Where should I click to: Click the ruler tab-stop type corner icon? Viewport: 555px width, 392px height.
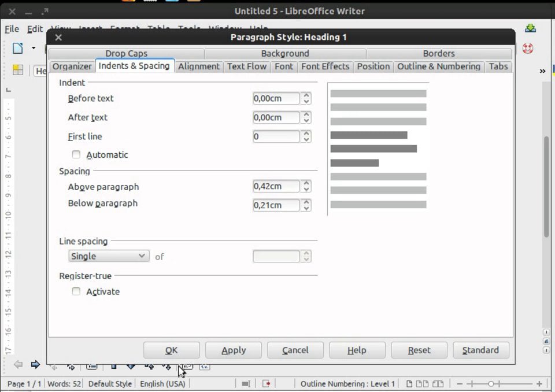tap(9, 90)
